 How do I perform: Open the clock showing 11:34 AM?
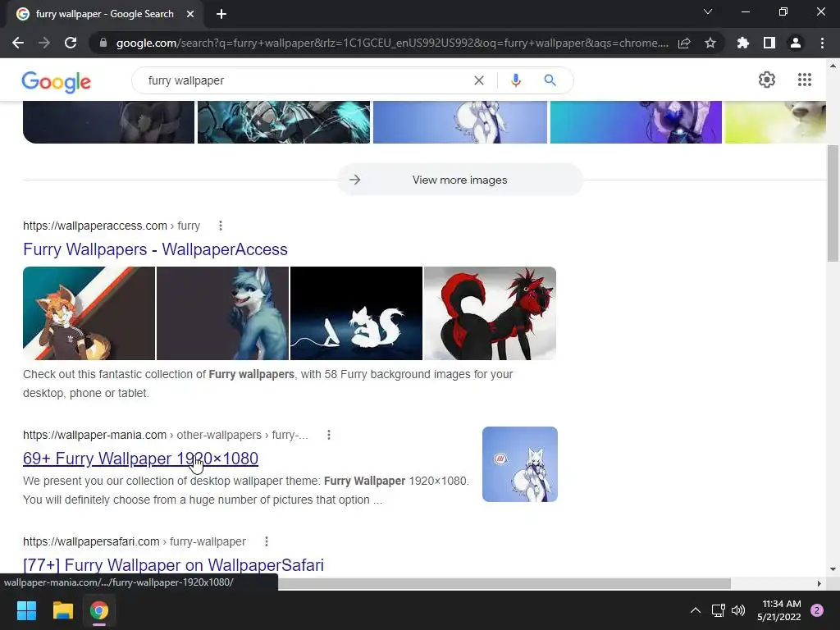[x=779, y=610]
